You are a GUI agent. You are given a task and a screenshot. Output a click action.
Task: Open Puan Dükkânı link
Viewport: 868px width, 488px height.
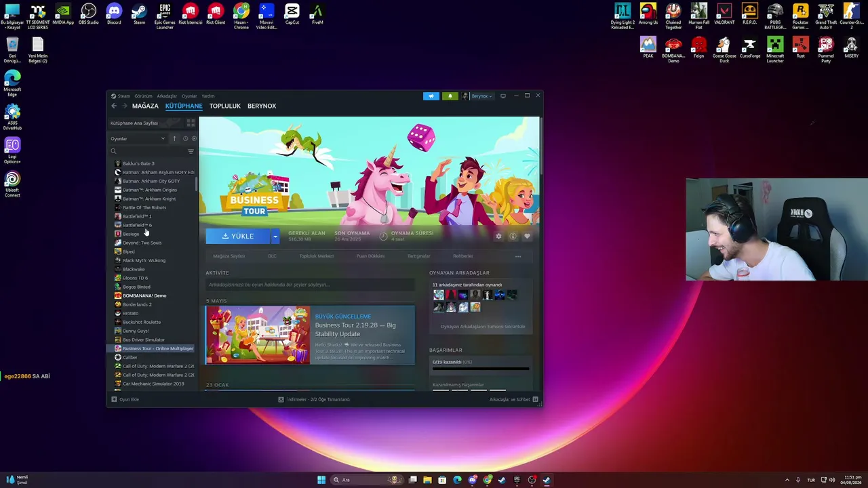370,256
